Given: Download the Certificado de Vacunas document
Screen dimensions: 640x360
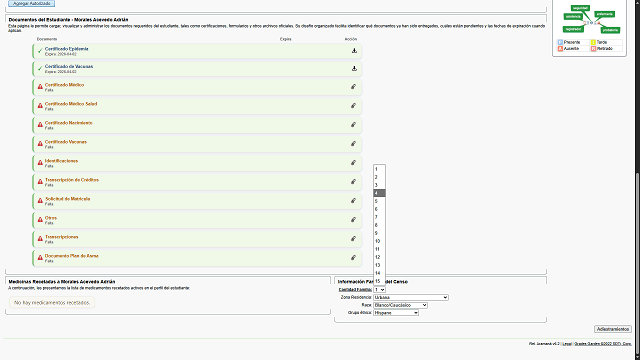Looking at the screenshot, I should [x=354, y=69].
